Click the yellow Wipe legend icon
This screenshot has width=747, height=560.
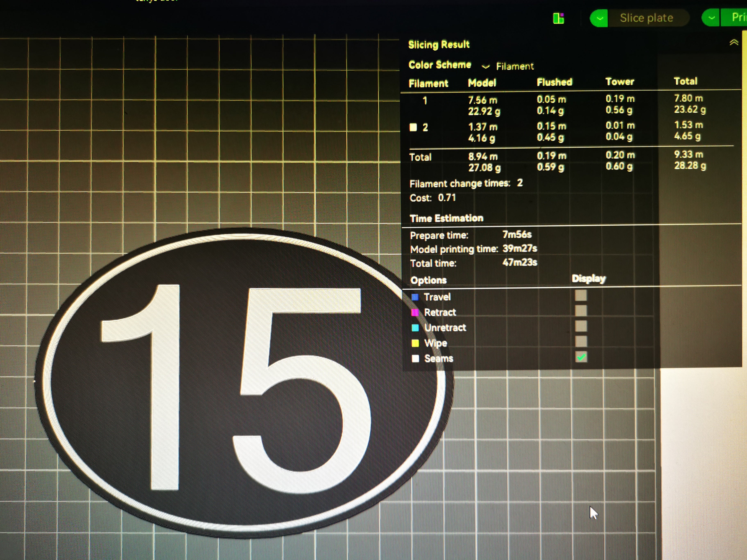point(415,343)
